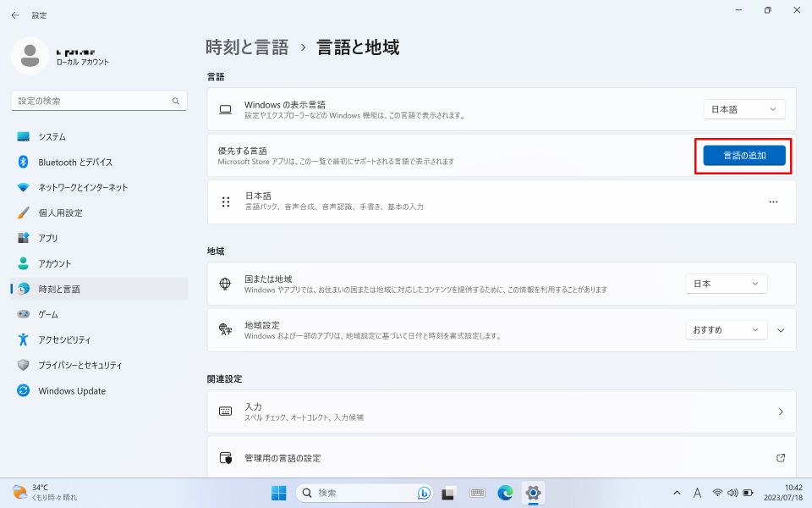Click the ゲーム controller icon
Image resolution: width=812 pixels, height=508 pixels.
(x=24, y=314)
